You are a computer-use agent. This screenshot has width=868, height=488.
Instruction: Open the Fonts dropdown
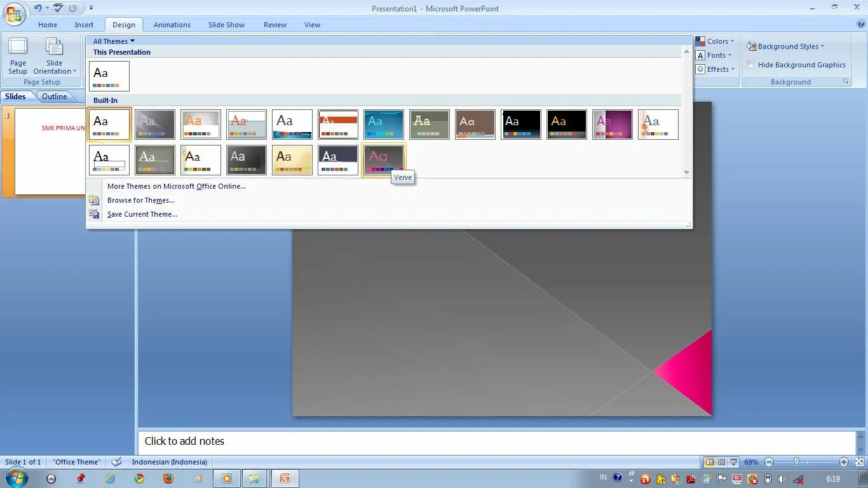coord(714,55)
